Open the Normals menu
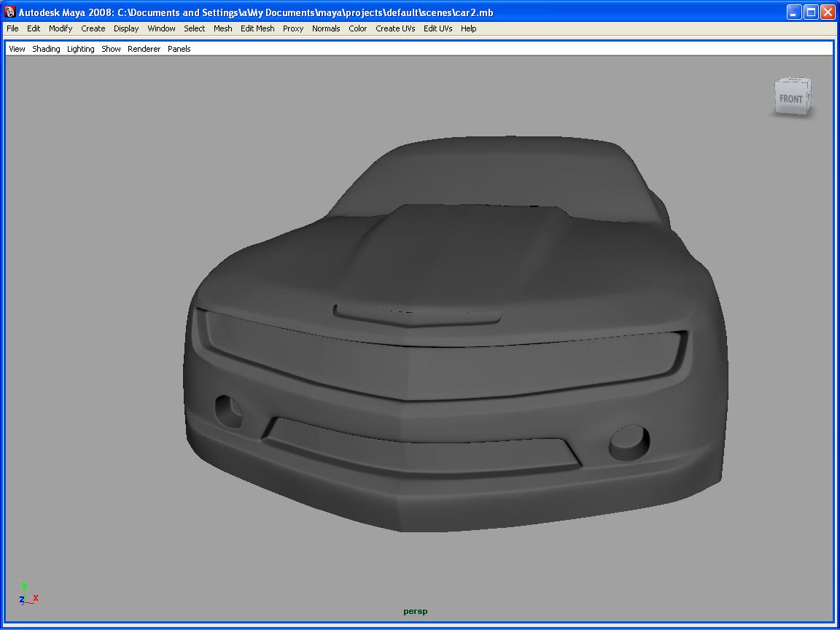This screenshot has width=840, height=630. (x=326, y=28)
